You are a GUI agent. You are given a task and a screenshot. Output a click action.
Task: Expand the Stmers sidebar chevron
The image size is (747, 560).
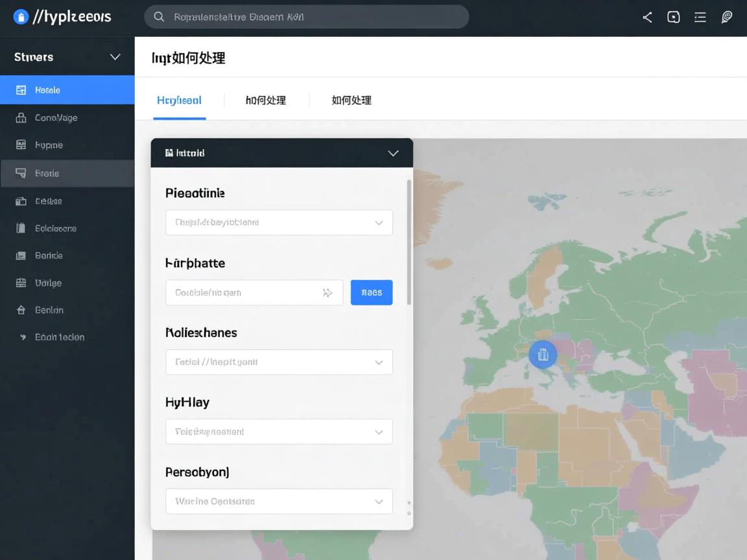115,57
